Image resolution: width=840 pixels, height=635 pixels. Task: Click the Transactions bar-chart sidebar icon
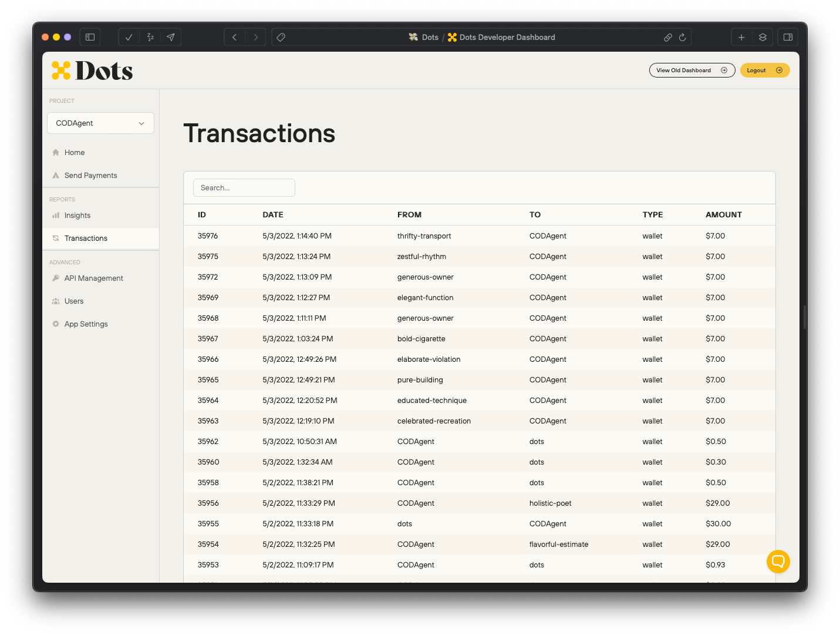coord(55,238)
